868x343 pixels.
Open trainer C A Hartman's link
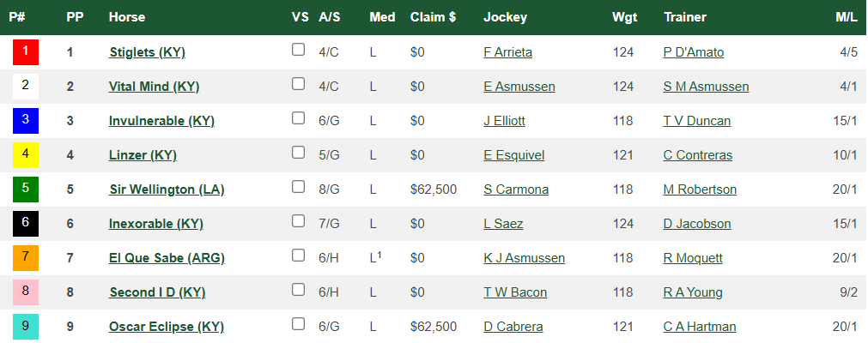(700, 327)
